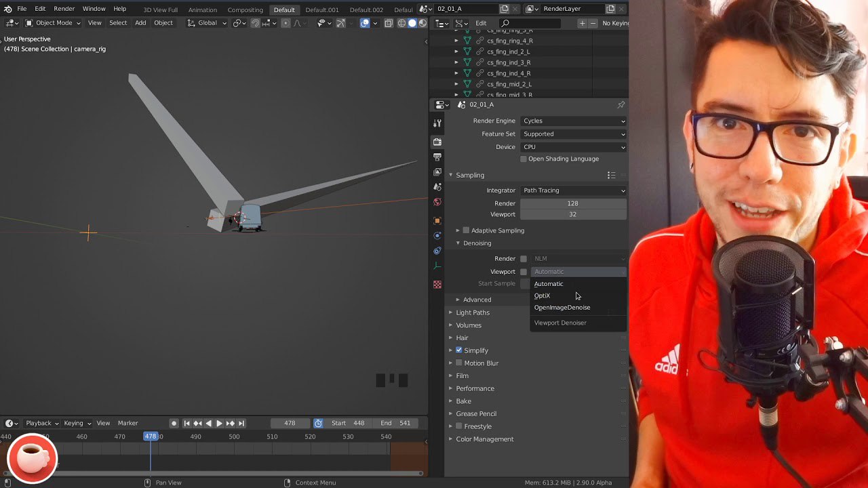Enable the Adaptive Sampling checkbox

pyautogui.click(x=466, y=230)
